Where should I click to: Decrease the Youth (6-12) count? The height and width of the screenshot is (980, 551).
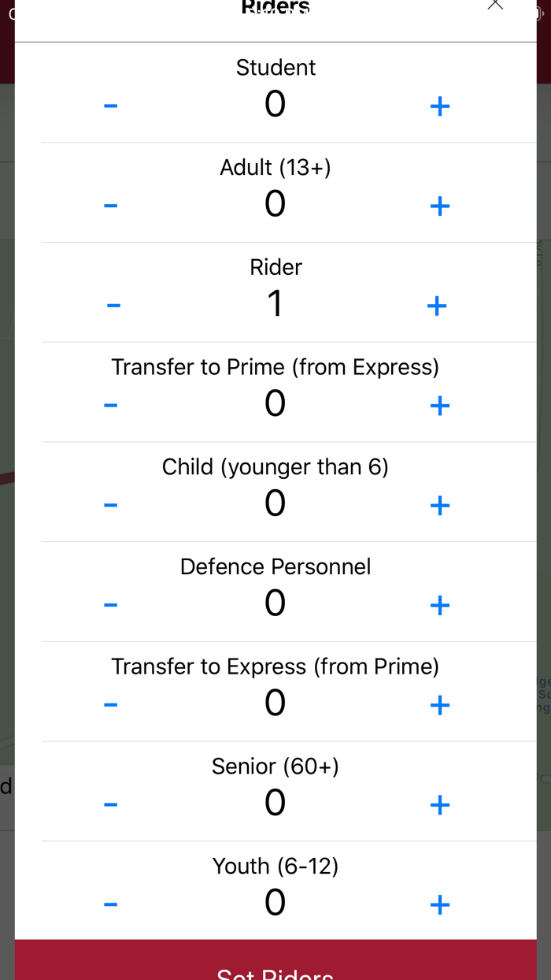111,904
